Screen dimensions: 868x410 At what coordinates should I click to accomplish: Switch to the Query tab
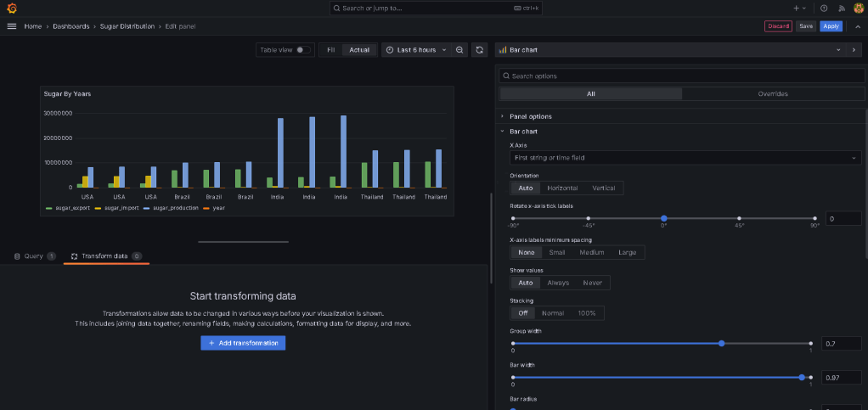click(x=34, y=256)
